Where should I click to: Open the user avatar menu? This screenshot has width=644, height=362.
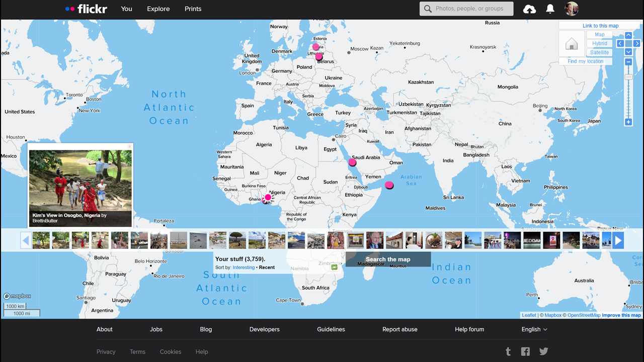point(572,9)
